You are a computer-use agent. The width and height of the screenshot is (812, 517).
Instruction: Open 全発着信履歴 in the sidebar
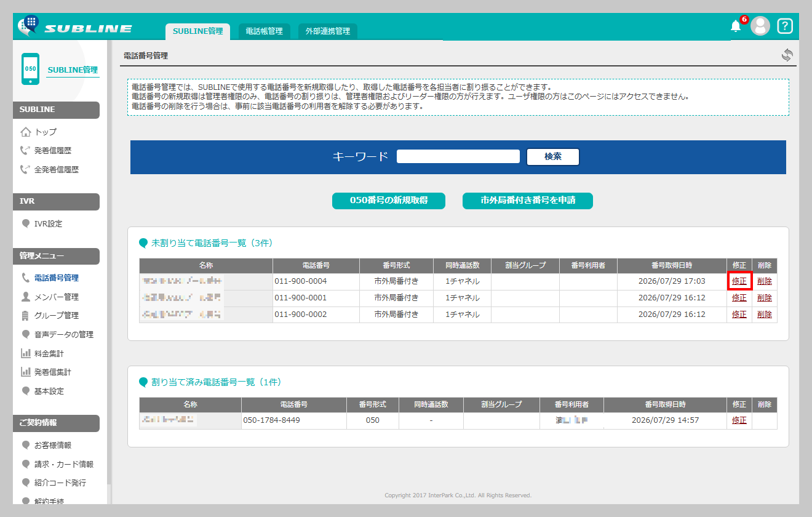coord(57,169)
